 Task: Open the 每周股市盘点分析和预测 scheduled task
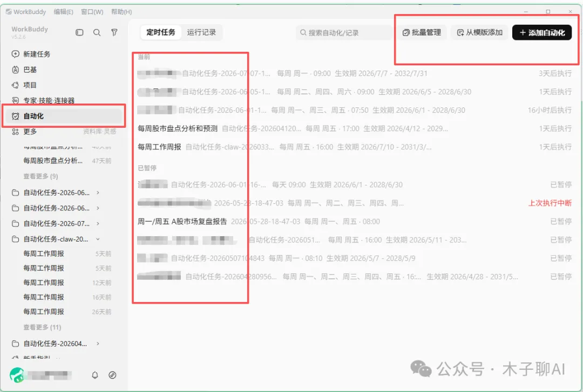[355, 128]
